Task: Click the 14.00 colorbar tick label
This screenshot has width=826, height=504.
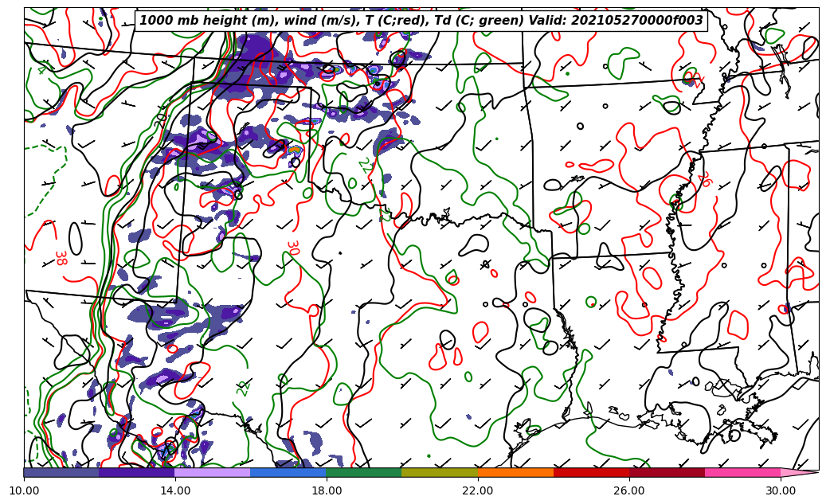Action: pyautogui.click(x=175, y=490)
